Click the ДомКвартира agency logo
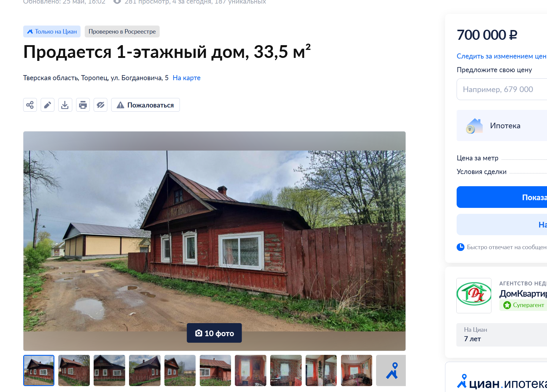Viewport: 547px width, 392px height. (474, 295)
